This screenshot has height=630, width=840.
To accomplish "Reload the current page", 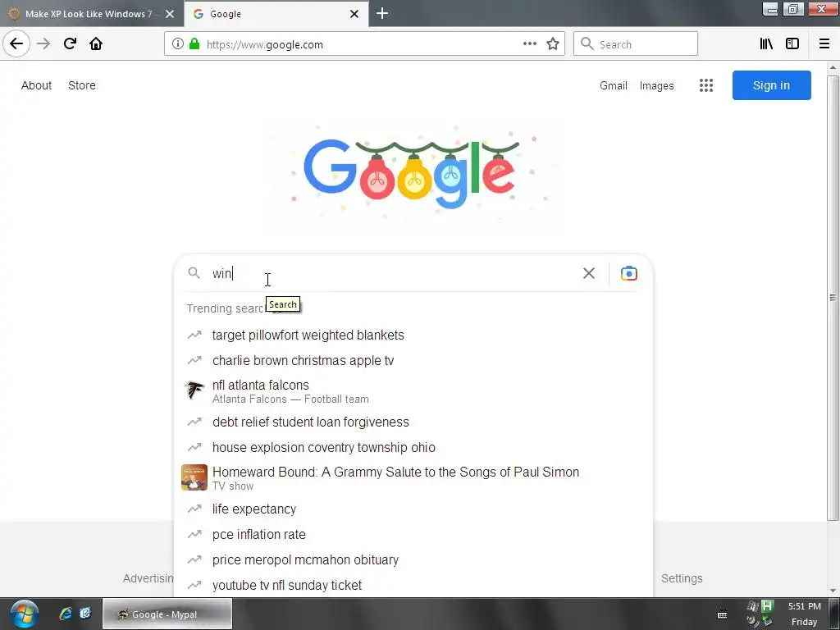I will click(x=70, y=44).
